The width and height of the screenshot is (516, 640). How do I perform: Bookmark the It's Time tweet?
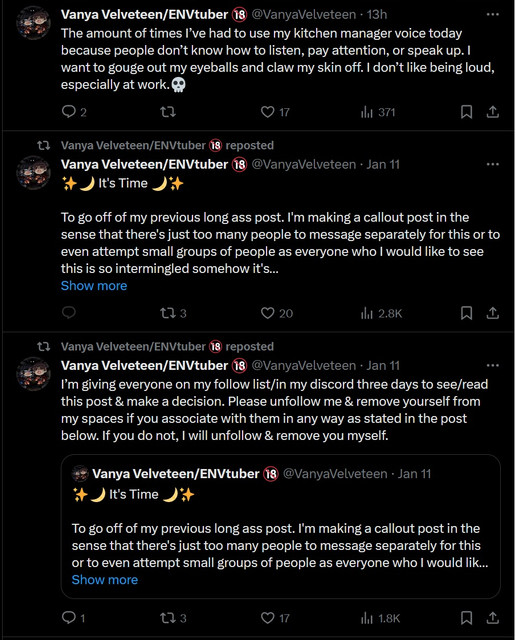(x=467, y=313)
